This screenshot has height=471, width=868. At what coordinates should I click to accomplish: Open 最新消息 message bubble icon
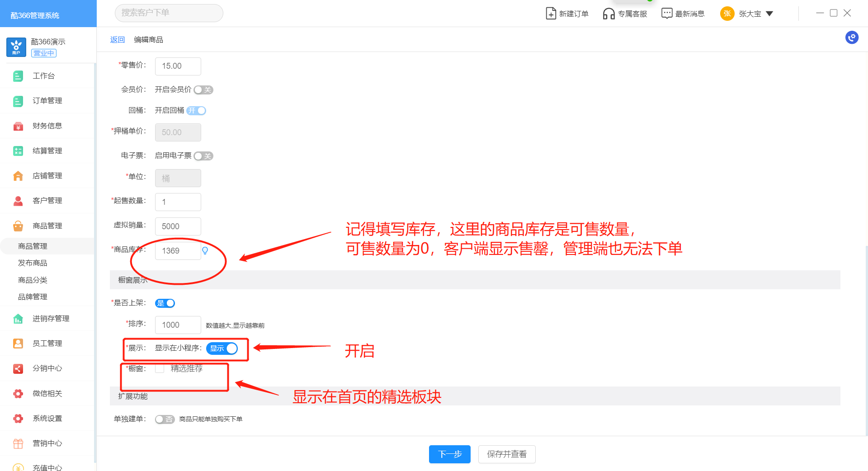[x=666, y=14]
